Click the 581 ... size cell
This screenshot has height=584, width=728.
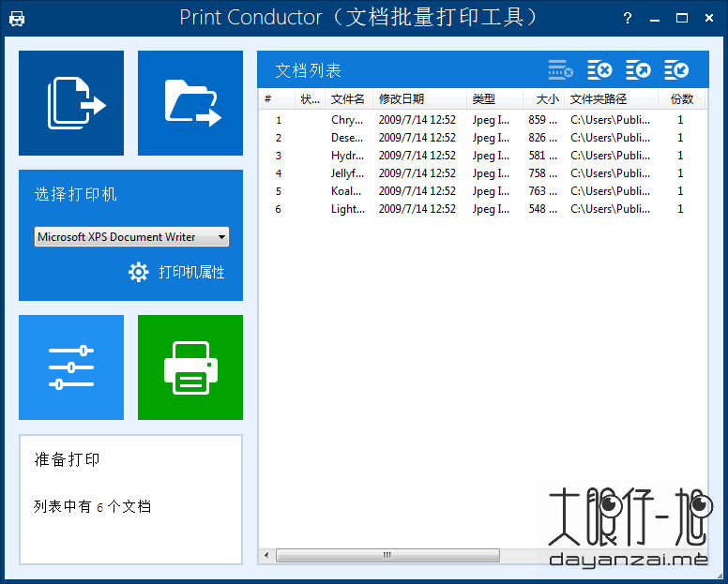coord(543,156)
